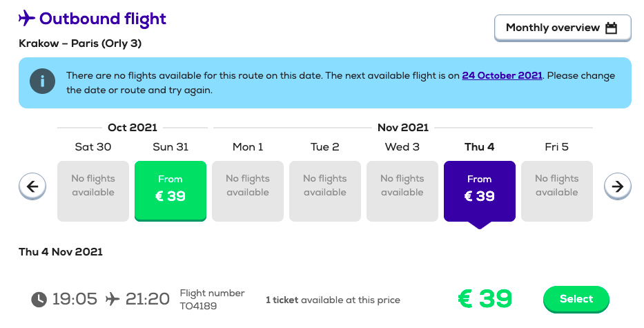Follow the 24 October 2021 link
This screenshot has width=644, height=328.
(x=502, y=76)
